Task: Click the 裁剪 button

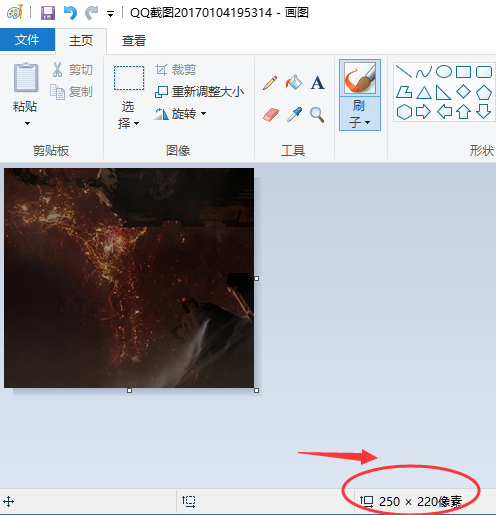Action: (176, 70)
